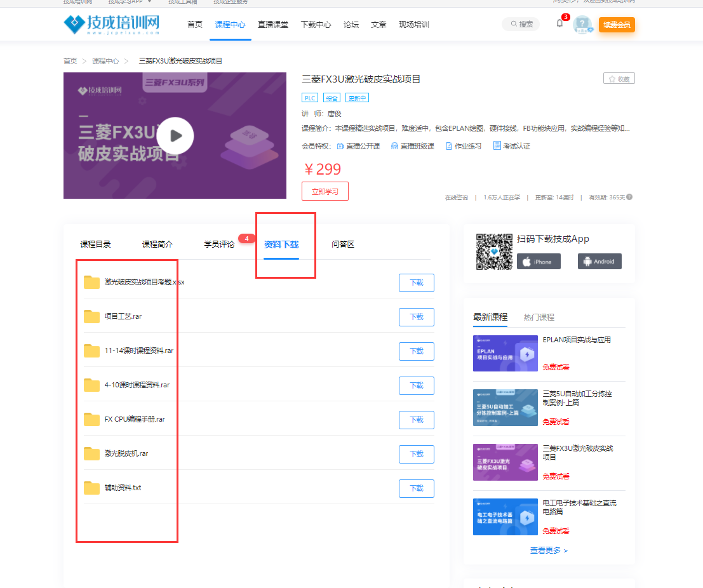Click 首页 in the breadcrumb
The image size is (703, 588).
click(x=70, y=61)
